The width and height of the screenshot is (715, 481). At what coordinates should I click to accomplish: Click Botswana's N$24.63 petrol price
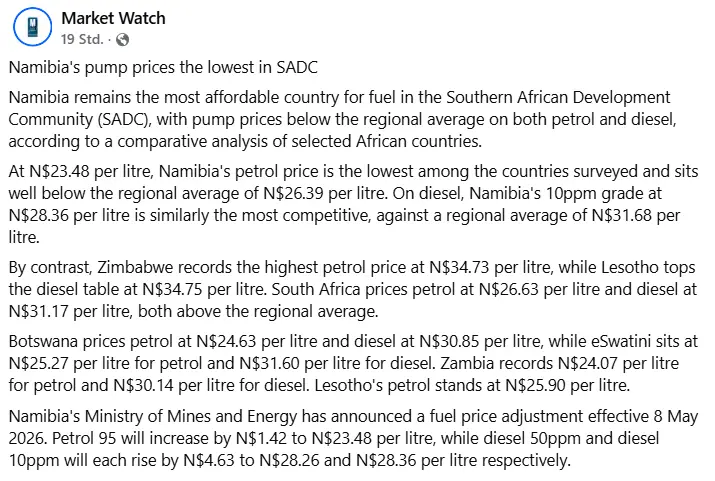tap(227, 341)
